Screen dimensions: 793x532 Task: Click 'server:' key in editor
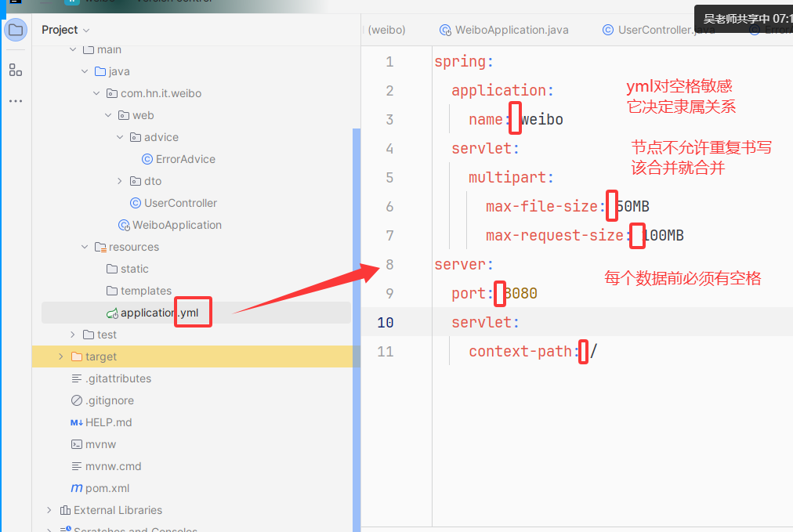[x=464, y=265]
